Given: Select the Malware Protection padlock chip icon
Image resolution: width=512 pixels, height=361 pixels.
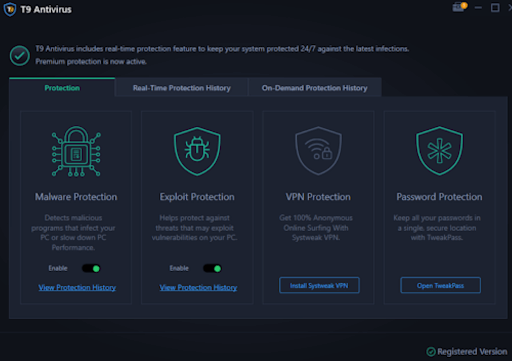Looking at the screenshot, I should click(x=76, y=151).
